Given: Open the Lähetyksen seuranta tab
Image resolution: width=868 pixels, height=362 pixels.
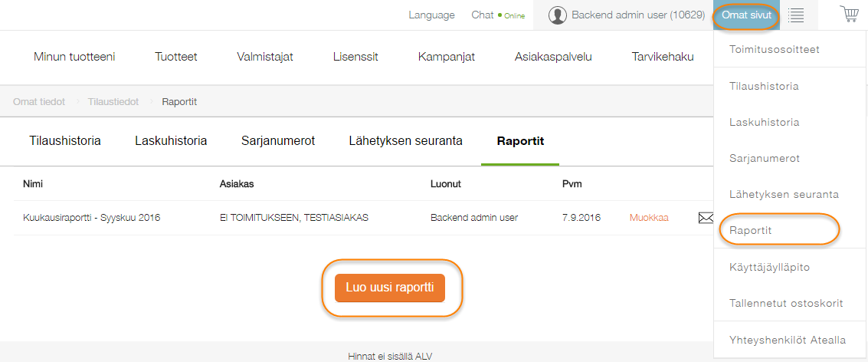Looking at the screenshot, I should coord(405,141).
